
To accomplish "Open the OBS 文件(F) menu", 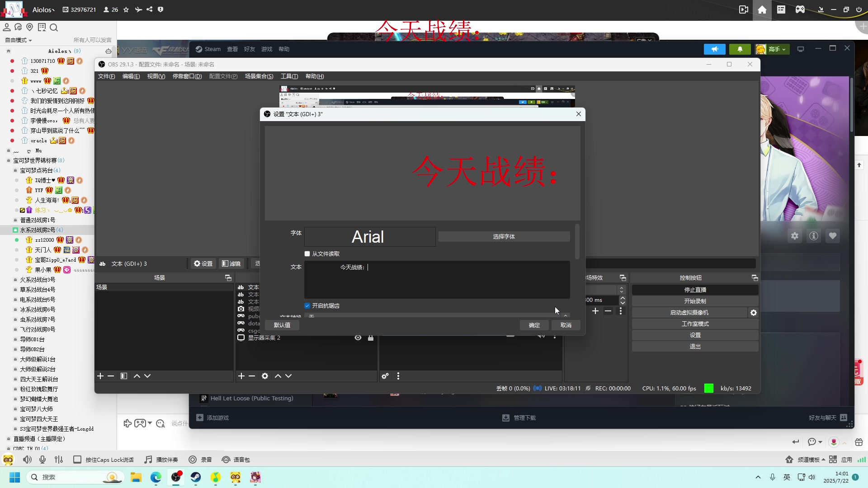I will point(107,76).
